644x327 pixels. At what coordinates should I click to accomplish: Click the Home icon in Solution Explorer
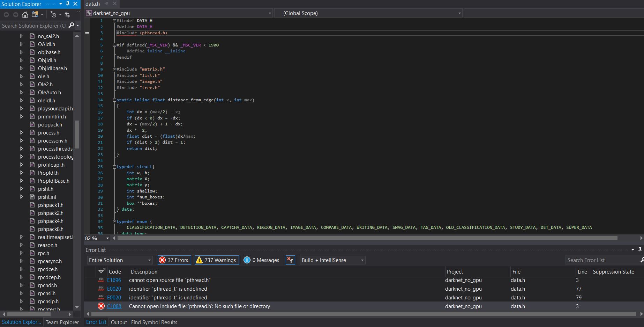click(25, 15)
